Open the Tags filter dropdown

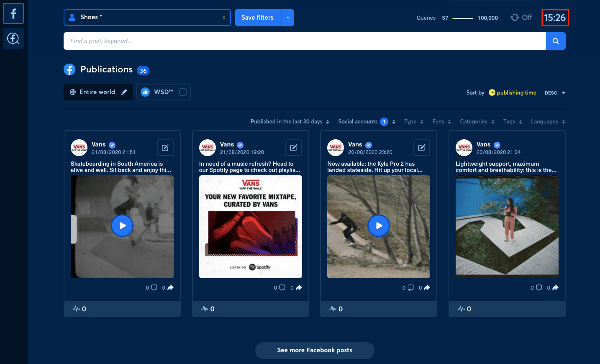tap(513, 122)
